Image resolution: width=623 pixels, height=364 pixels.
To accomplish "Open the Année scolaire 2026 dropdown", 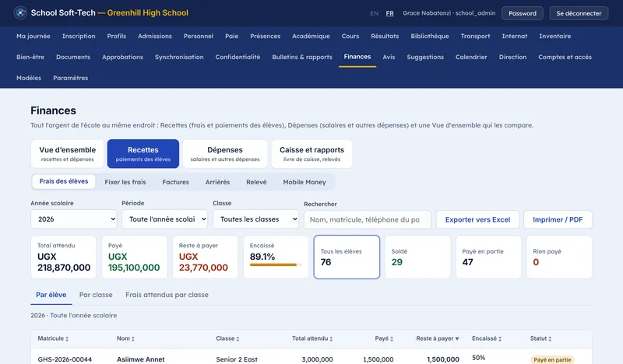I will (74, 219).
